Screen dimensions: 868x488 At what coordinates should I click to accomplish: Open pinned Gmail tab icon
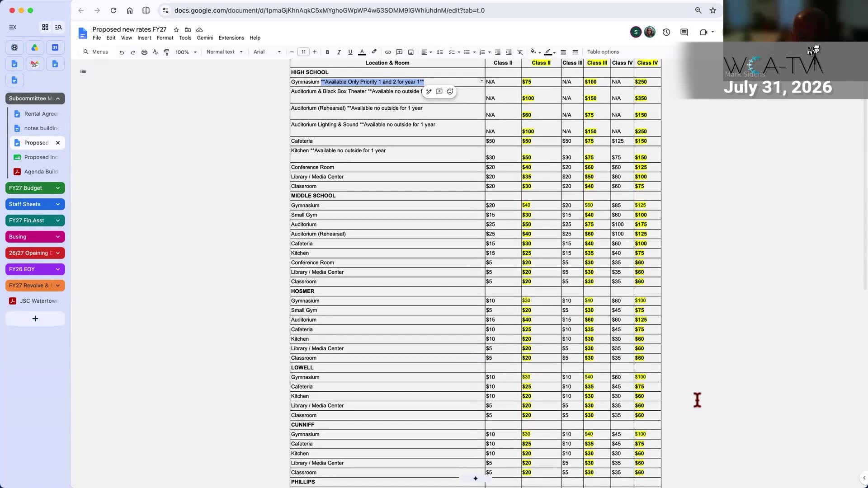coord(35,64)
